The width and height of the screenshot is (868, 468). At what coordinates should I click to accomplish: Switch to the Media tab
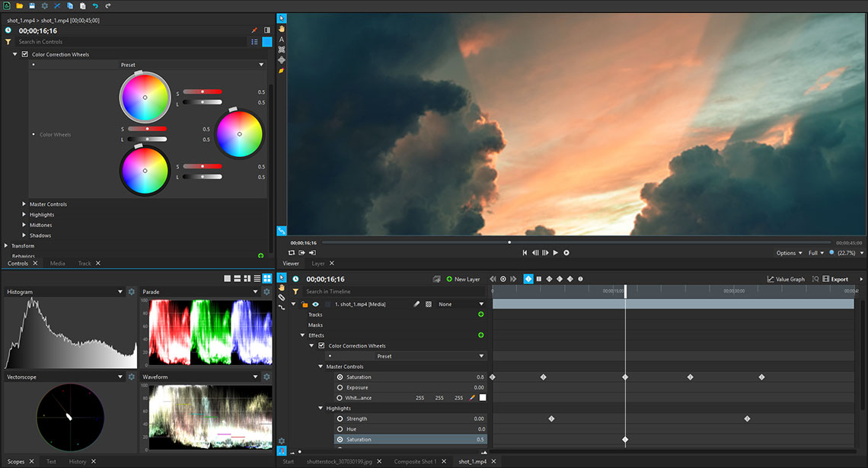pos(58,264)
